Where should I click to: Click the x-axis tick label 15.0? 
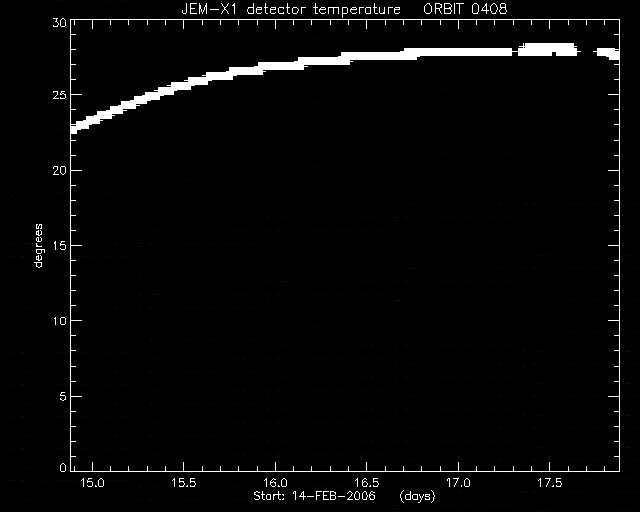(92, 483)
